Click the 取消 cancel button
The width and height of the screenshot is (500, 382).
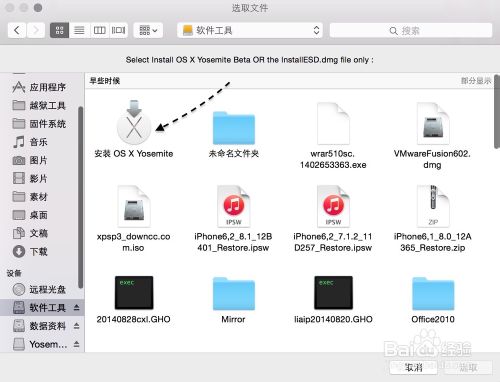414,368
